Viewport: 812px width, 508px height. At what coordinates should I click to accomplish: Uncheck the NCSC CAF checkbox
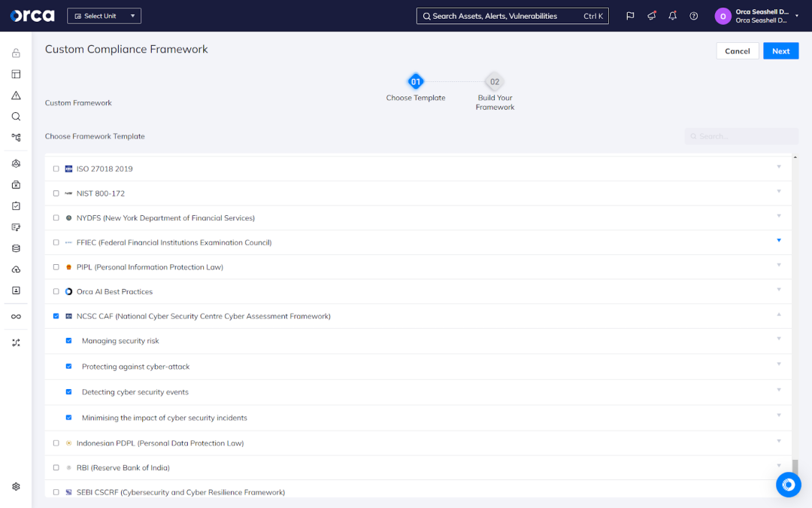tap(56, 316)
